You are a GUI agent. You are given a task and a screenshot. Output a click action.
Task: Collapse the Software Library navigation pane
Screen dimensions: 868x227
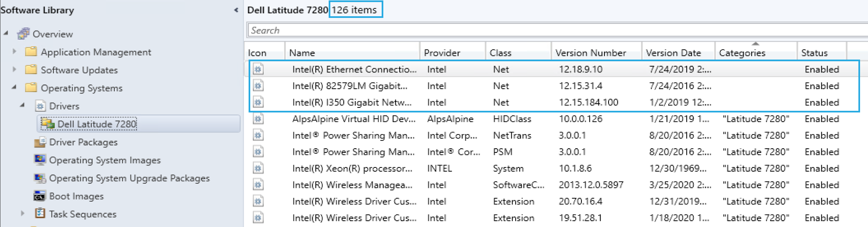pos(236,10)
